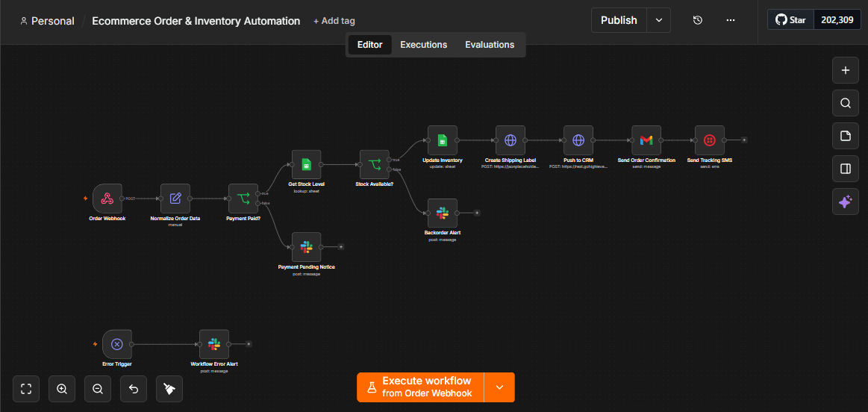Tidy up the workflow nodes
Viewport: 868px width, 412px height.
click(169, 389)
